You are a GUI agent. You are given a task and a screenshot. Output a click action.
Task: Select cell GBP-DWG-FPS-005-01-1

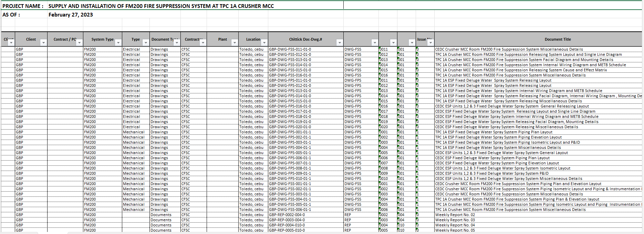tap(306, 153)
